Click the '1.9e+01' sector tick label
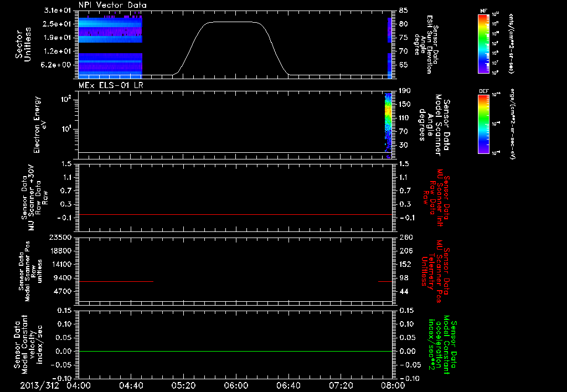Image resolution: width=567 pixels, height=392 pixels. (x=57, y=38)
